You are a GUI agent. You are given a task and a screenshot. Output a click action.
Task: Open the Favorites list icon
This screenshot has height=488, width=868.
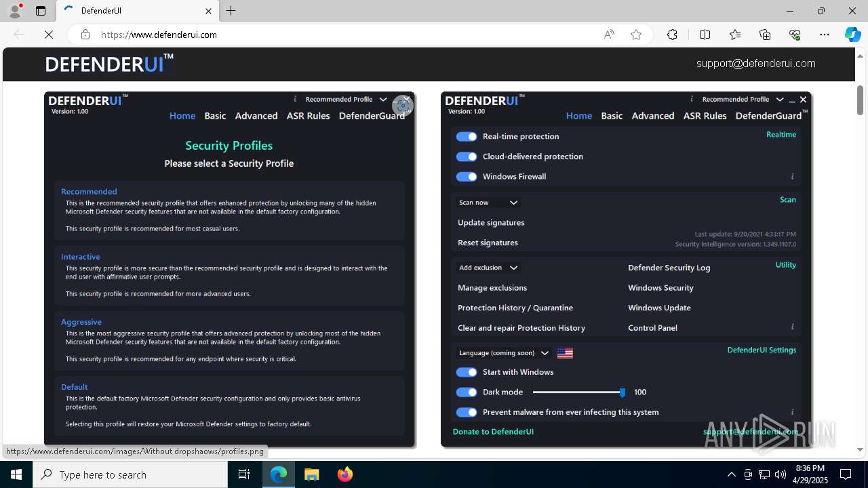[x=735, y=35]
